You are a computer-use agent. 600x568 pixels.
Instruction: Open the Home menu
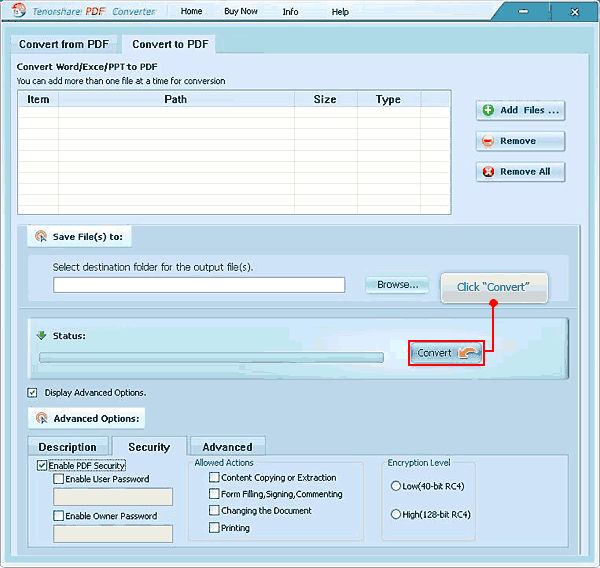(191, 11)
